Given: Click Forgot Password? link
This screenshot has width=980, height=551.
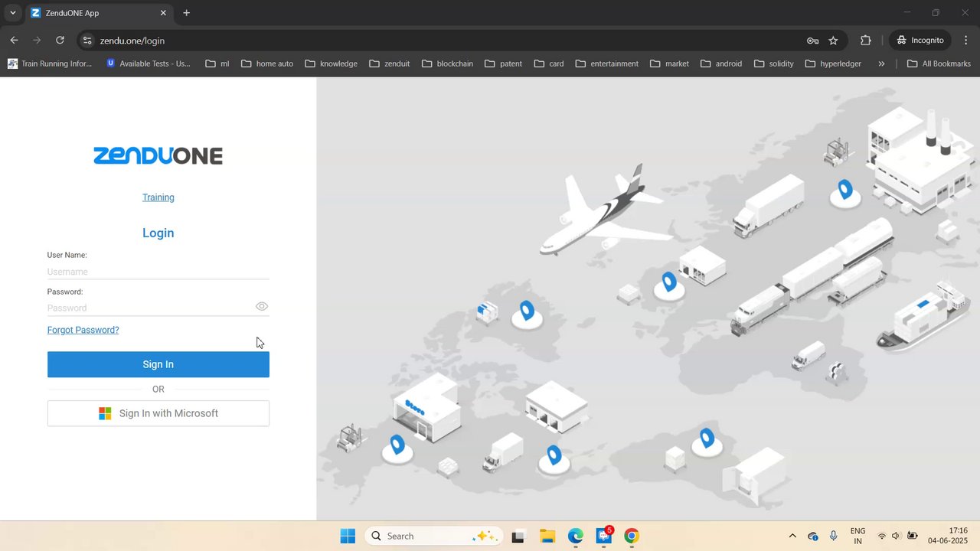Looking at the screenshot, I should 83,330.
